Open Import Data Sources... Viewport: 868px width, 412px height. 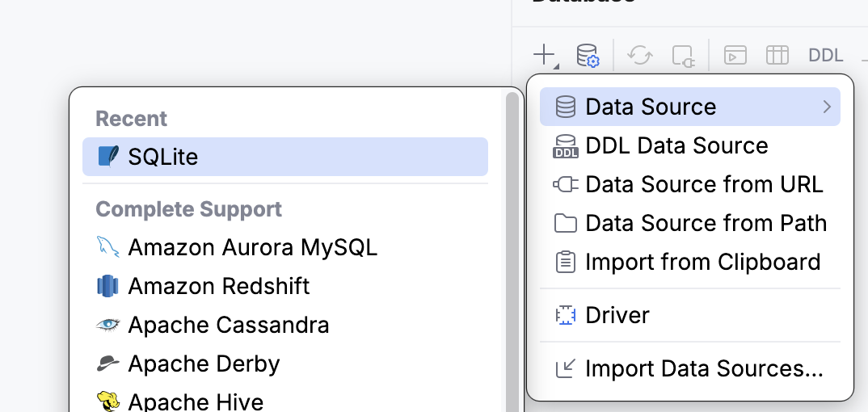(689, 369)
